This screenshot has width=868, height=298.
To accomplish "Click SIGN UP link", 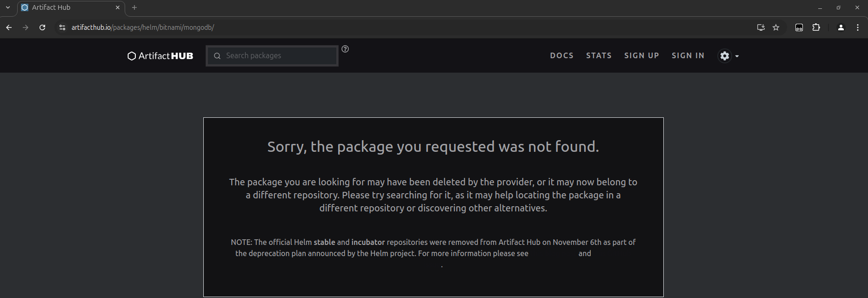I will pyautogui.click(x=641, y=55).
